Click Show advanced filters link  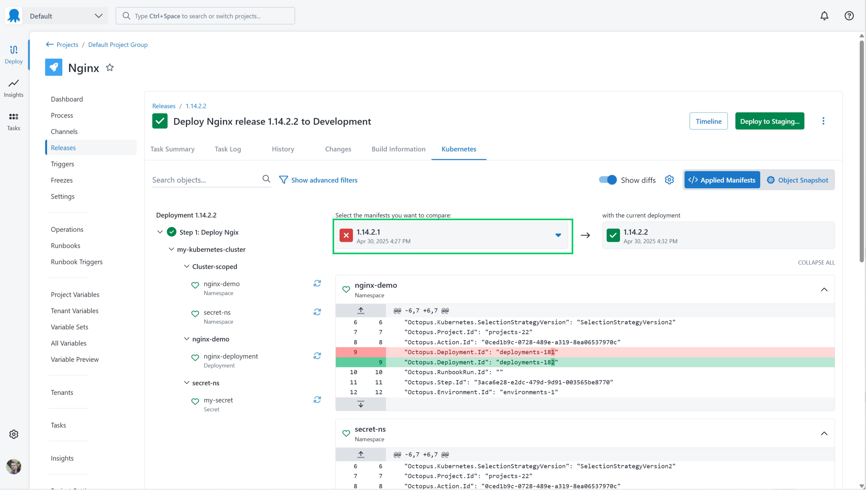click(318, 180)
